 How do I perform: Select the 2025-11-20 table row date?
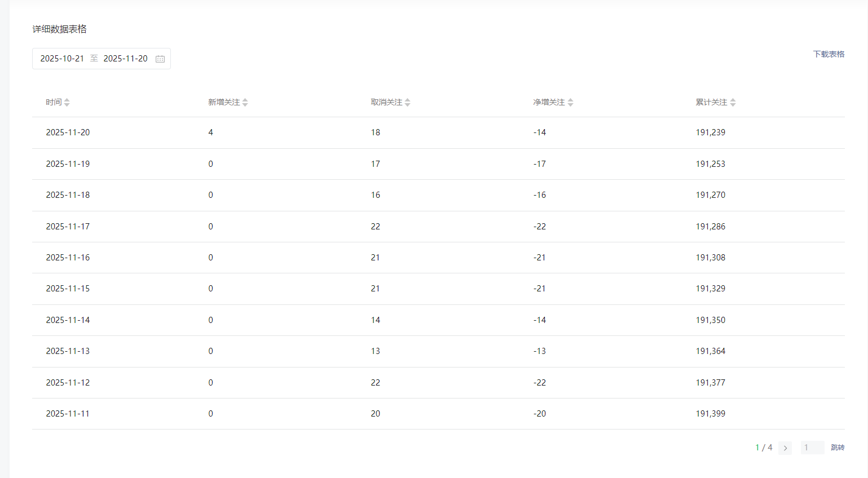[68, 132]
